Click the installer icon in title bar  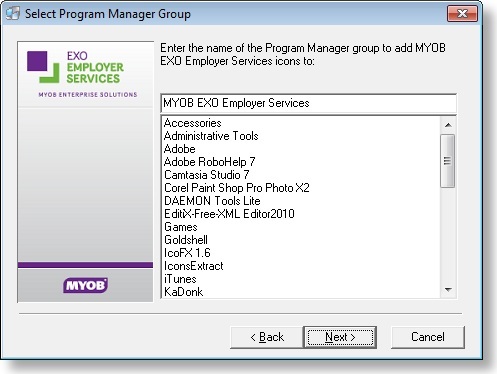(x=13, y=13)
